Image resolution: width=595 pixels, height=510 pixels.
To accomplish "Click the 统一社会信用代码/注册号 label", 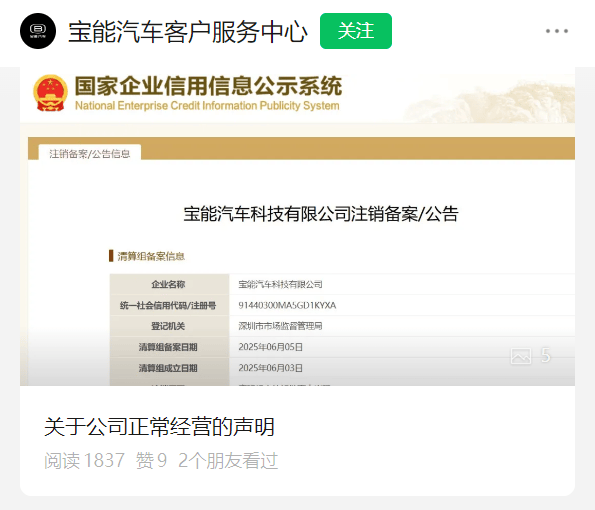I will coord(168,305).
